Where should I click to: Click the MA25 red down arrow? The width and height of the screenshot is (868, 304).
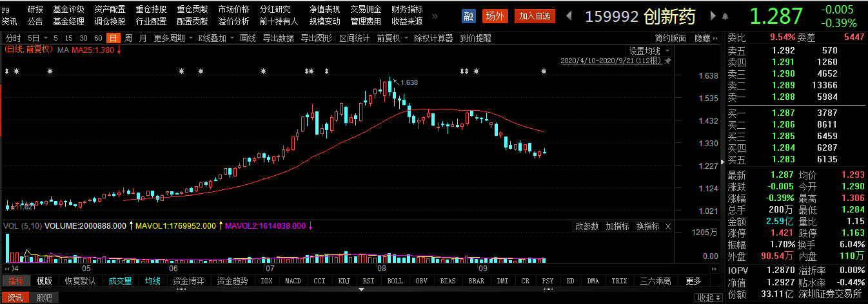tap(119, 50)
